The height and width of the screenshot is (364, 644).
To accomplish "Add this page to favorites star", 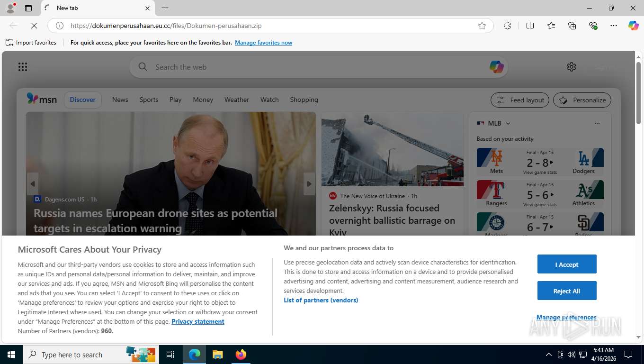I will pos(482,26).
